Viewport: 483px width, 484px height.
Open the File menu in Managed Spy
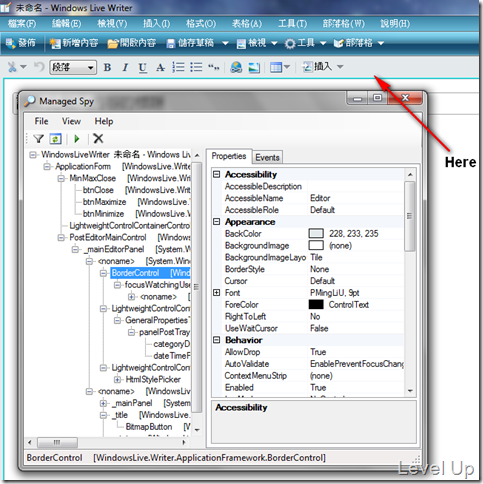(41, 121)
